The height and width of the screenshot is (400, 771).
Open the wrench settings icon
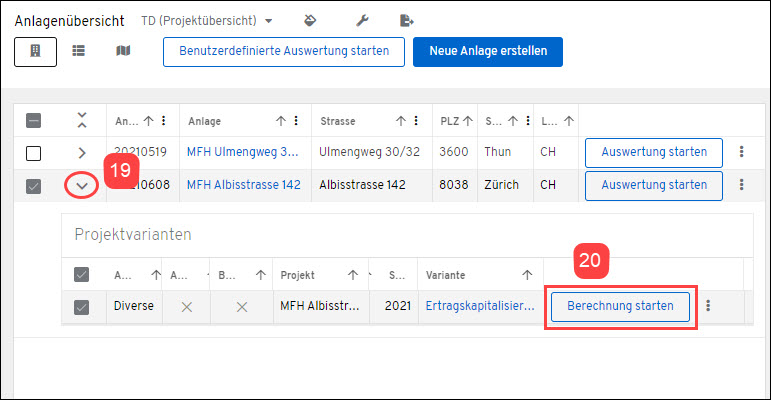[362, 21]
